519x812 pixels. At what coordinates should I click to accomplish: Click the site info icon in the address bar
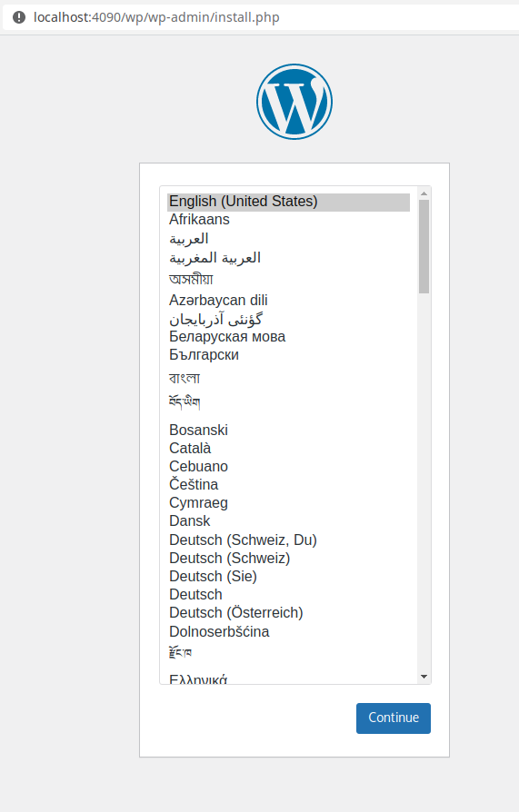click(x=19, y=17)
